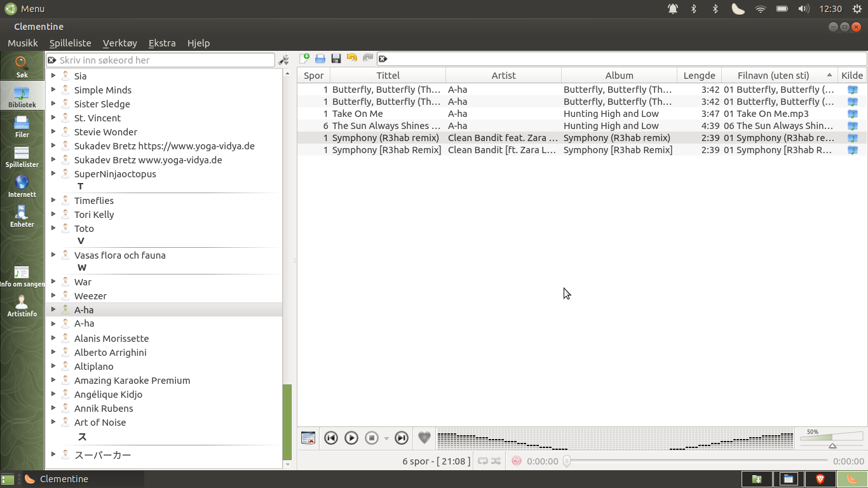Expand the Weezer artist in the library
Viewport: 868px width, 488px height.
[53, 295]
